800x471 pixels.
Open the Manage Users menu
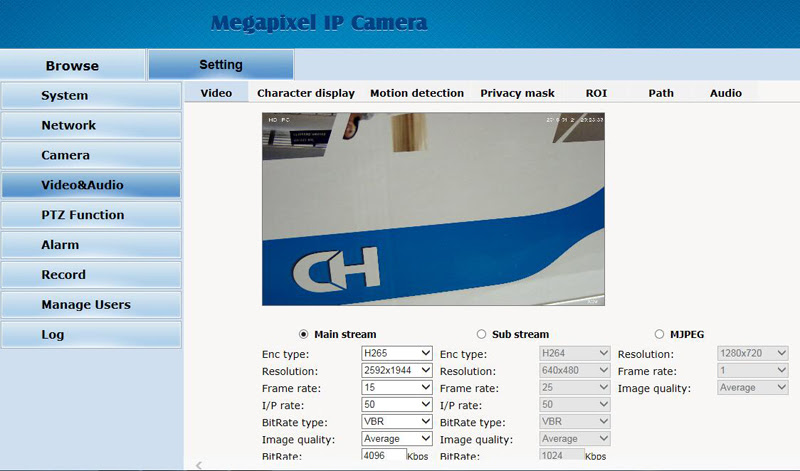pos(91,305)
